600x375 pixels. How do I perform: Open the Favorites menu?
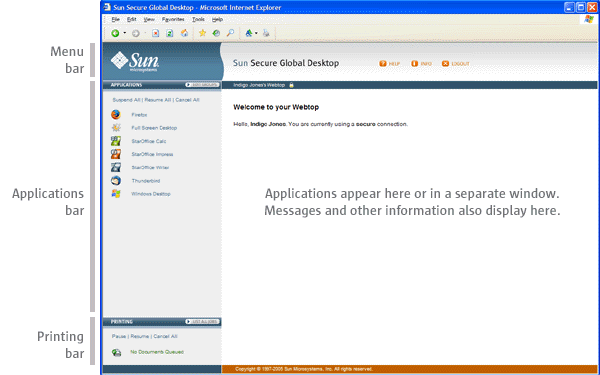tap(173, 19)
